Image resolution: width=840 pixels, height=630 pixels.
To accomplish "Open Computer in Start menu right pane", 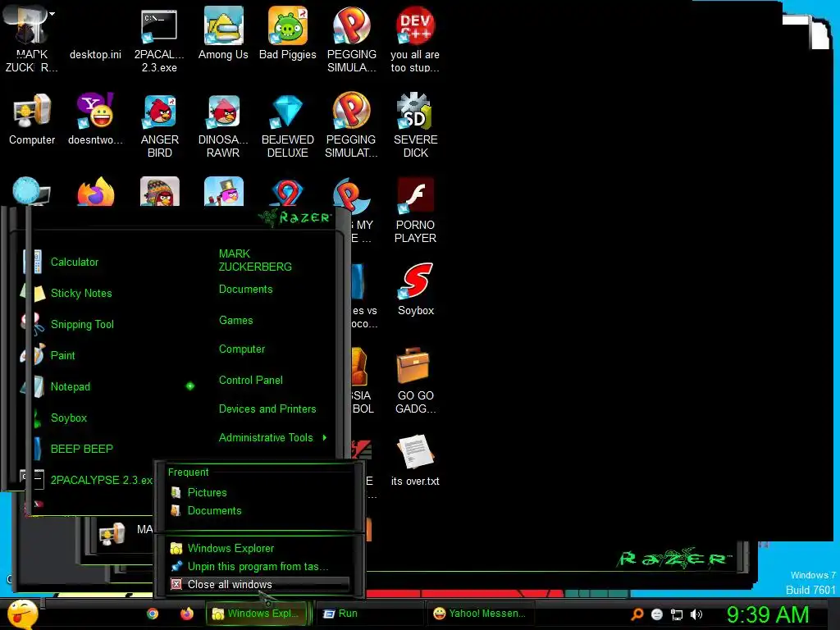I will tap(242, 349).
